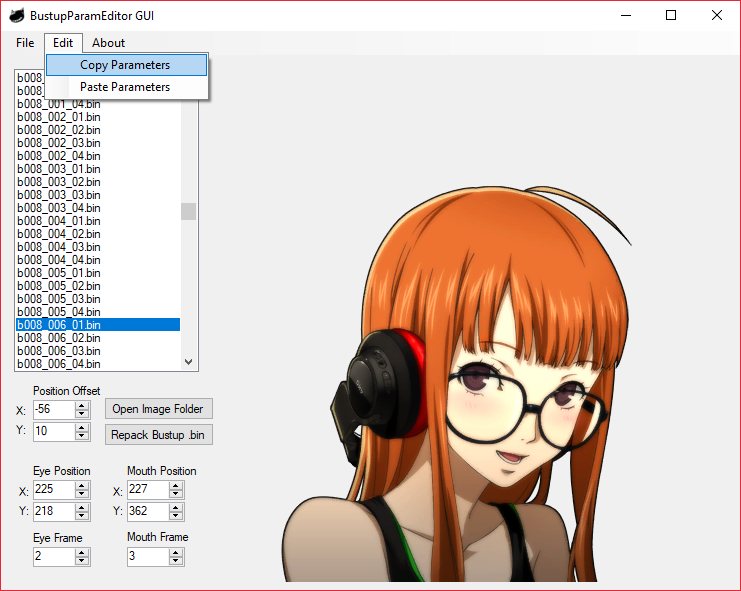Click Mouth Position Y input field
Screen dimensions: 741x591
click(148, 512)
